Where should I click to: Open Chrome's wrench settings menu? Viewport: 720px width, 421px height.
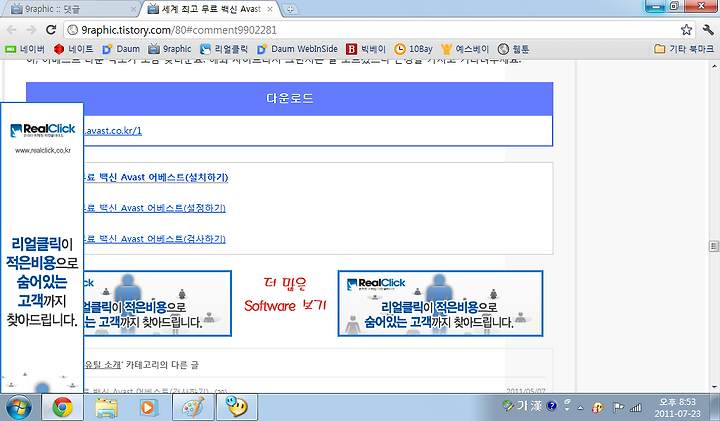[708, 30]
